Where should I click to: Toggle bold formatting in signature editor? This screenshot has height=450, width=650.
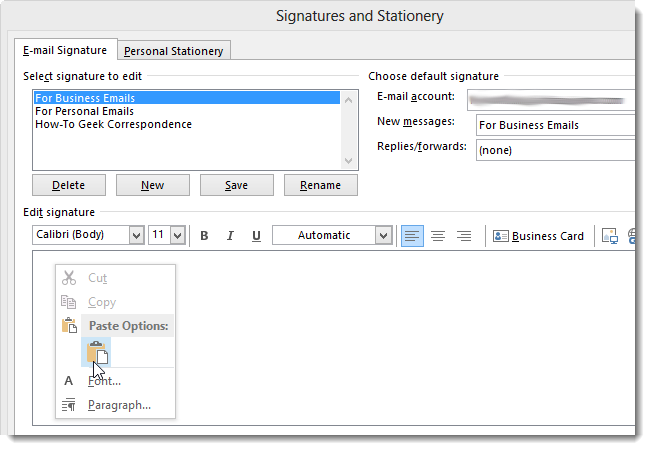click(204, 236)
